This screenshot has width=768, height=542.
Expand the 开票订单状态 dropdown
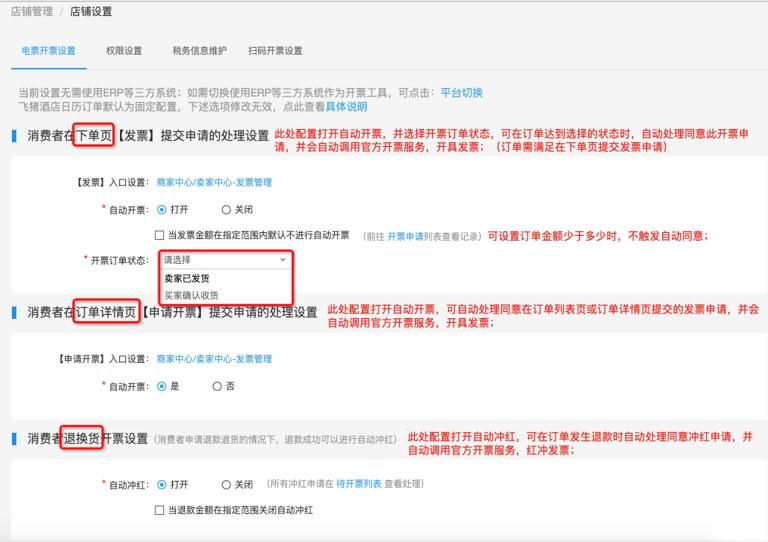(x=225, y=260)
